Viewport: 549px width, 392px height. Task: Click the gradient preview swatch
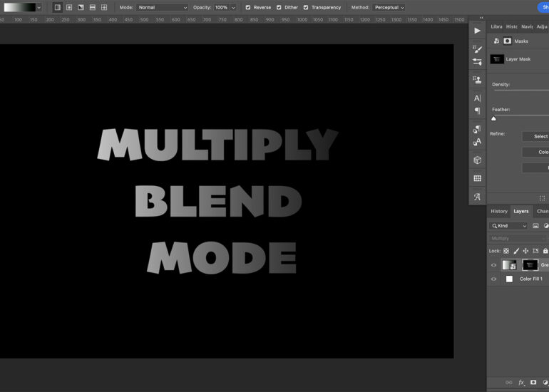coord(20,7)
